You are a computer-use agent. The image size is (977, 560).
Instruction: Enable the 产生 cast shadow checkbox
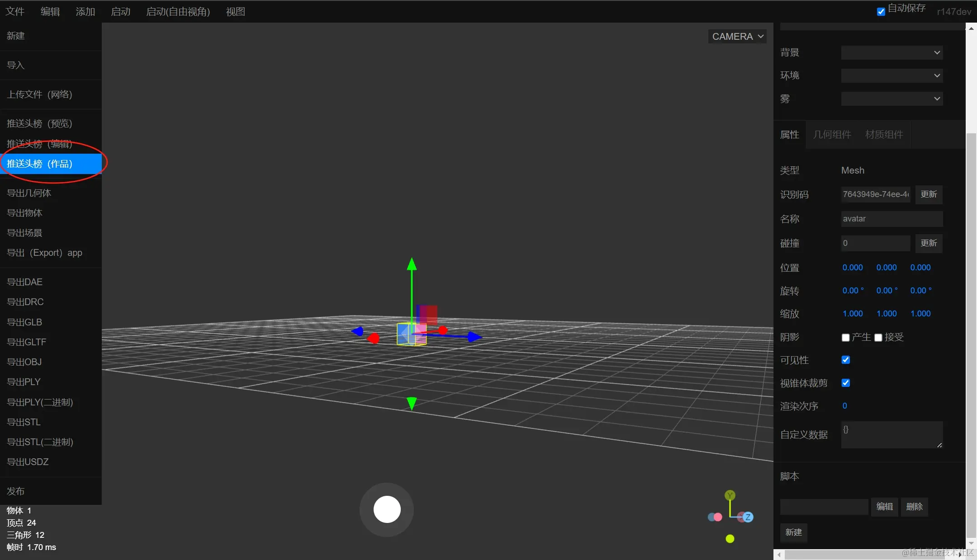(845, 338)
